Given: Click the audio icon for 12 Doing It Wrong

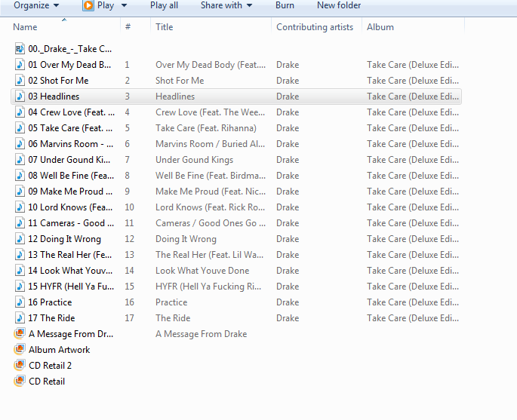Looking at the screenshot, I should 20,238.
